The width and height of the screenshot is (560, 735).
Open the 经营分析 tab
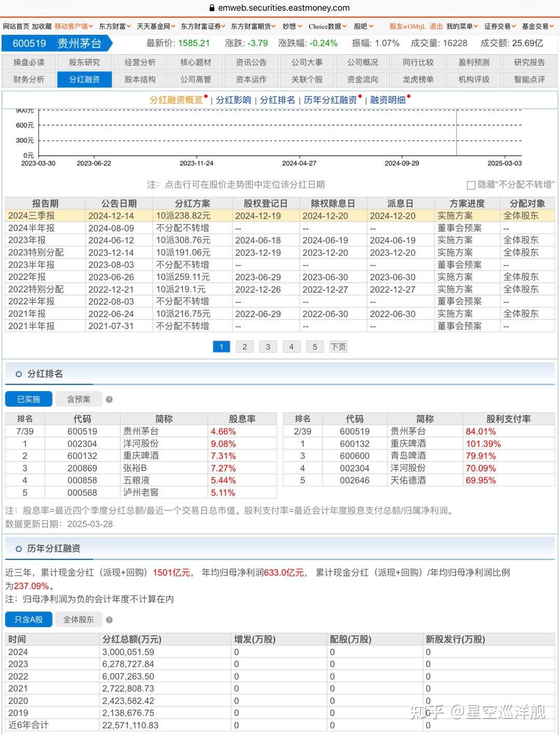tap(140, 62)
